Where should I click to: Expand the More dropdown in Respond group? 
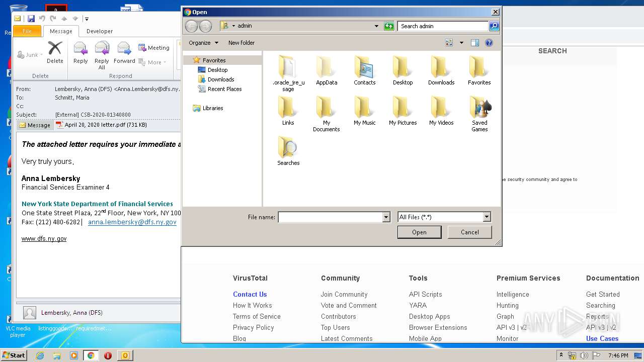coord(153,62)
